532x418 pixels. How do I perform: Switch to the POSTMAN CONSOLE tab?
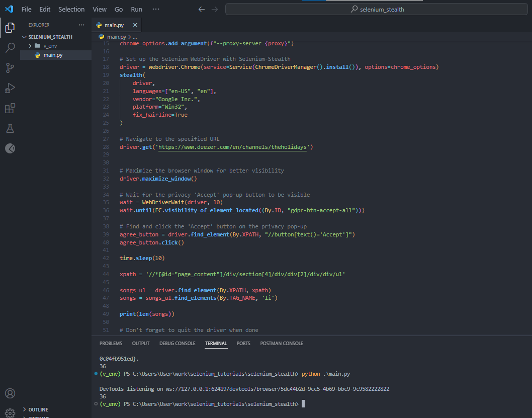point(282,344)
